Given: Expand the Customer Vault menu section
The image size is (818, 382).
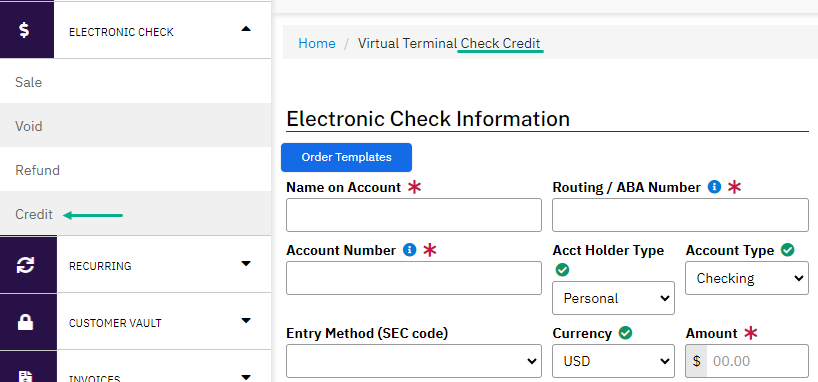Looking at the screenshot, I should coord(246,320).
